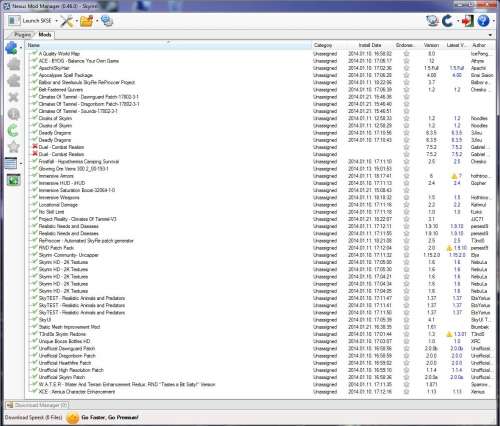Click the green check beside Apocalypse Spell Package
Viewport: 500px width, 426px height.
point(35,75)
